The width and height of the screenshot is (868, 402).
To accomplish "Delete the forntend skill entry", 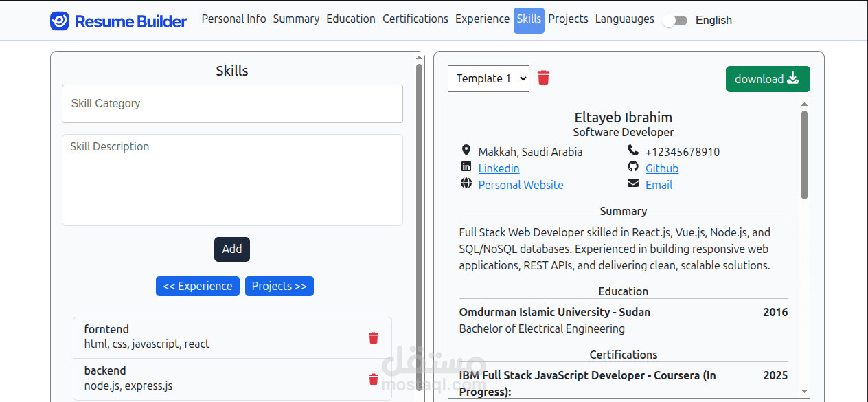I will [x=374, y=337].
